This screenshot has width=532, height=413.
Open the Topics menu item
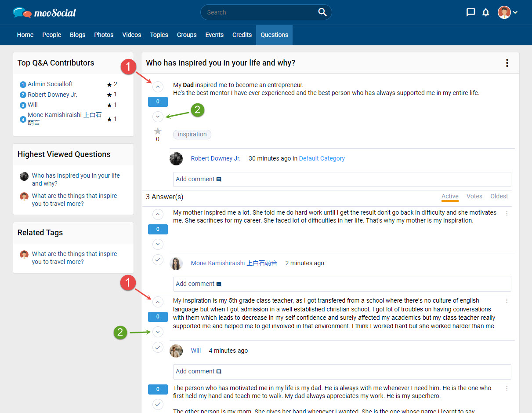159,35
